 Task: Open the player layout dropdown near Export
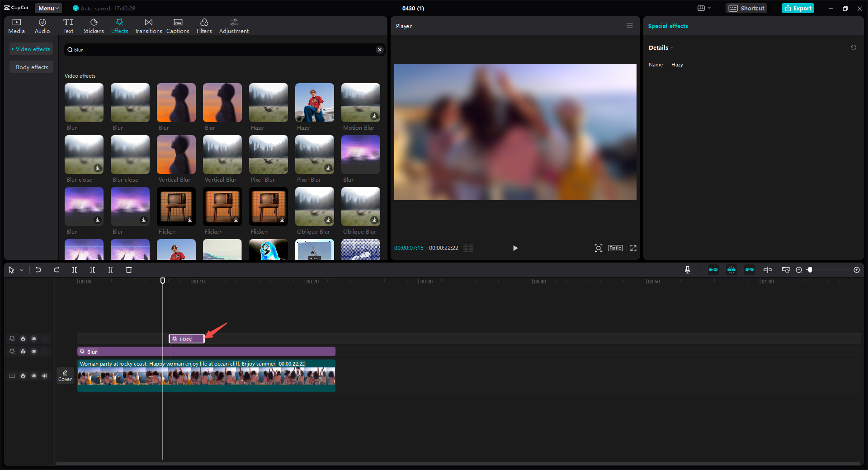[703, 8]
